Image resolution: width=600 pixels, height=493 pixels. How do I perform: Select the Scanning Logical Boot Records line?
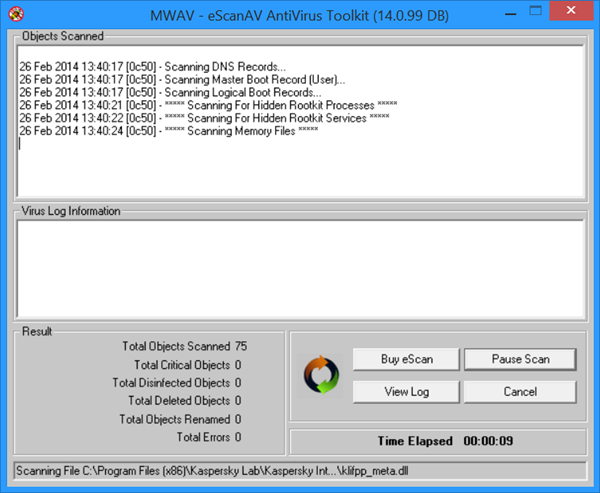(170, 93)
